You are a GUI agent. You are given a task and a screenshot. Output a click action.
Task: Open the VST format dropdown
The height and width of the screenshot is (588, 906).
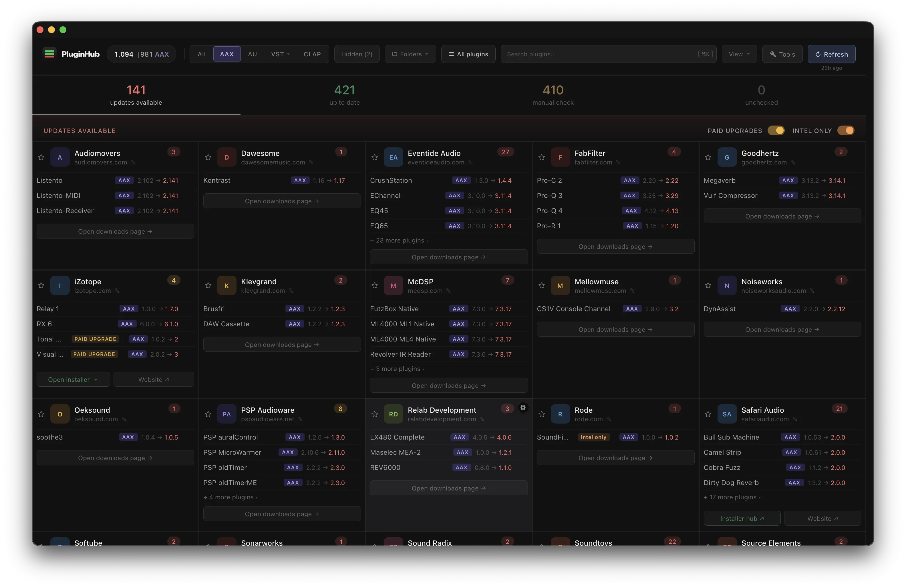[x=280, y=54]
